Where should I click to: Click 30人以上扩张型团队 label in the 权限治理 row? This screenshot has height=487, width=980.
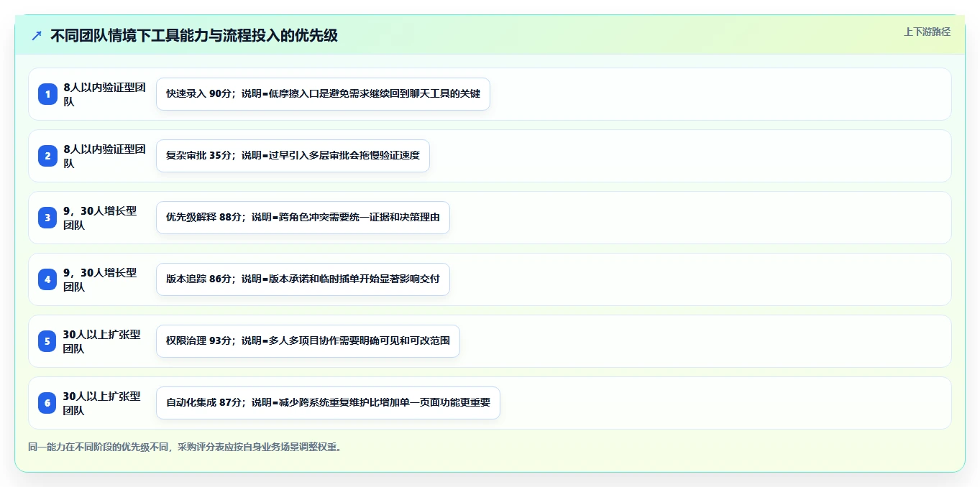point(102,341)
